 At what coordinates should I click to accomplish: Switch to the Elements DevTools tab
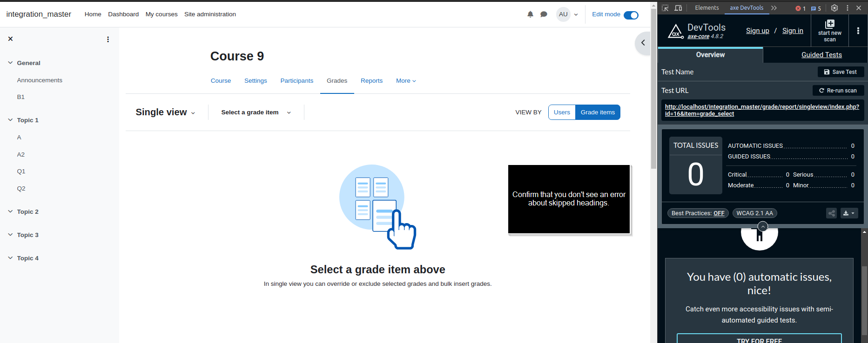[x=707, y=8]
